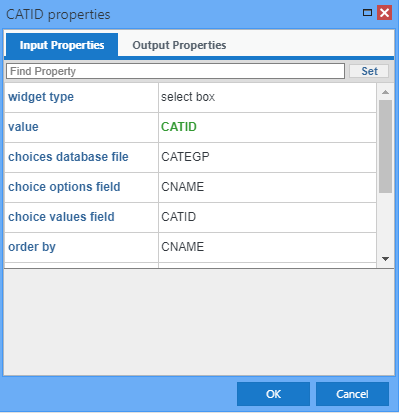Viewport: 399px width, 413px height.
Task: Maximize the CATID properties dialog
Action: point(367,13)
